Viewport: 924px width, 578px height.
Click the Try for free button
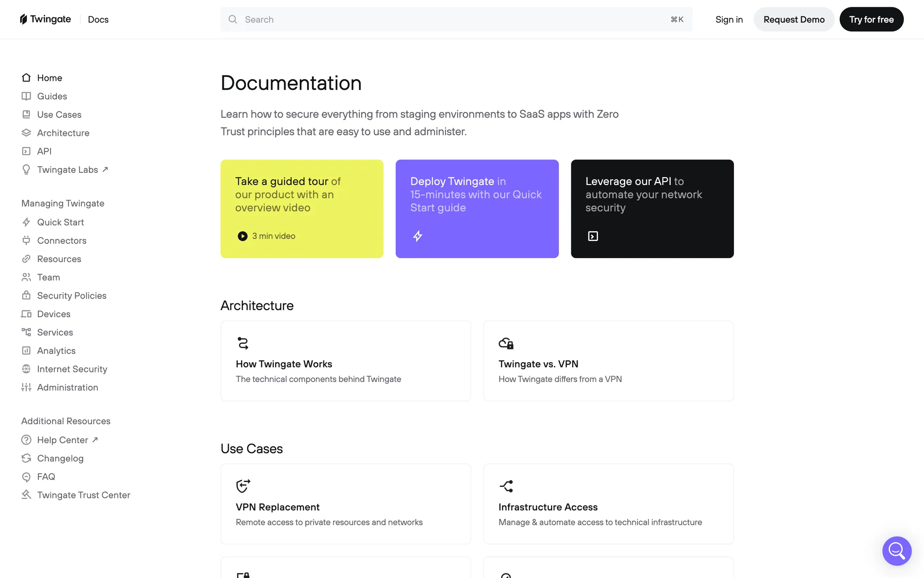click(x=871, y=19)
